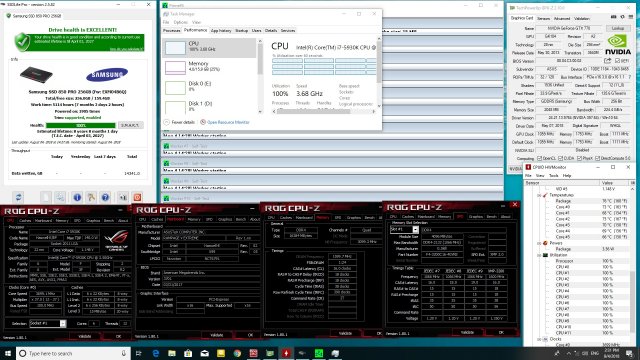Screen dimensions: 640x360
Task: Open Options menu in Task Manager
Action: coord(180,22)
